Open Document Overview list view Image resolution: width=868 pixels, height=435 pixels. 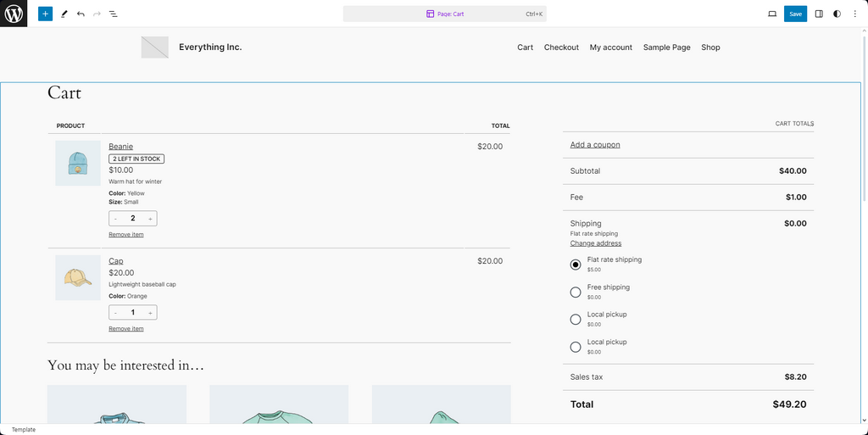click(114, 14)
